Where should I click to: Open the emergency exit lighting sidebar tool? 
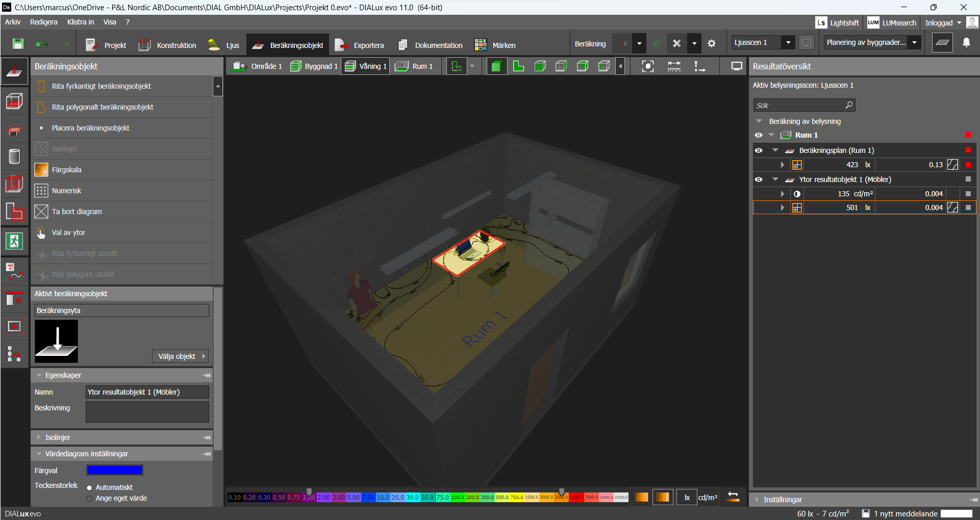(14, 241)
